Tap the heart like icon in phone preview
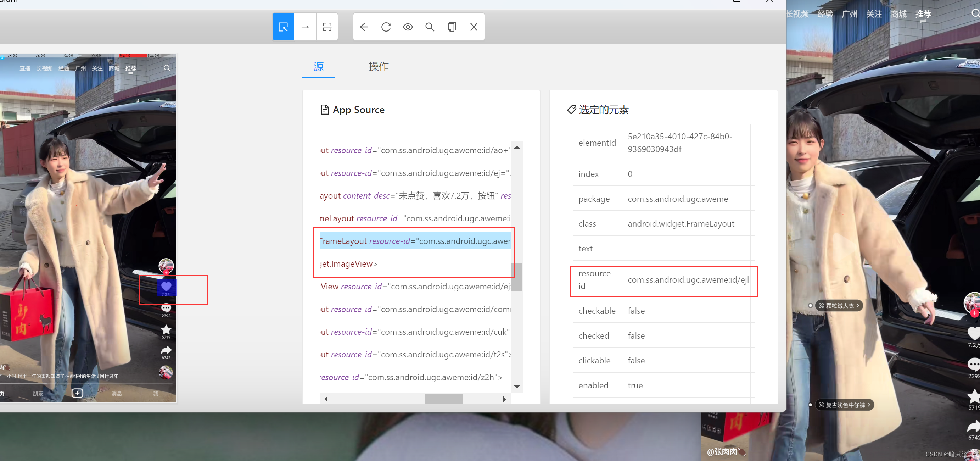 coord(166,286)
